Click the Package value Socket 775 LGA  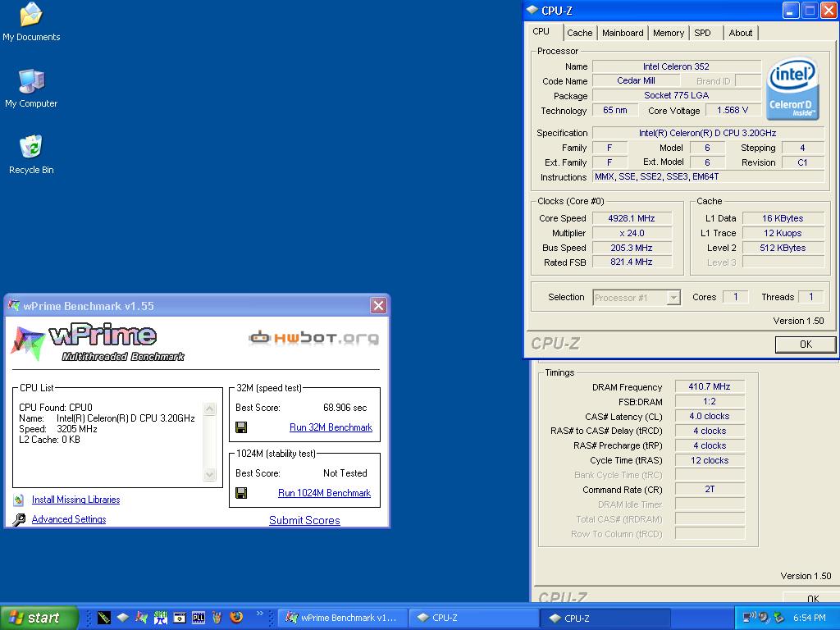click(676, 95)
